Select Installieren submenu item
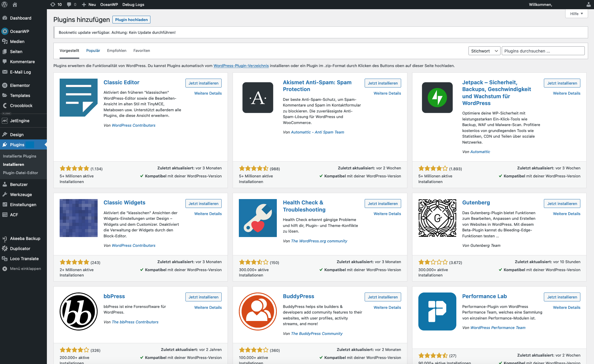This screenshot has width=594, height=364. coord(13,164)
